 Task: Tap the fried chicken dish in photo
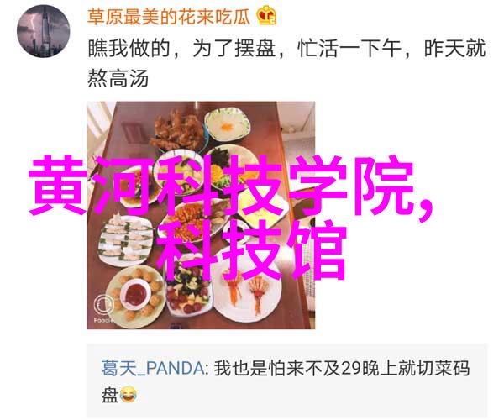pyautogui.click(x=177, y=131)
